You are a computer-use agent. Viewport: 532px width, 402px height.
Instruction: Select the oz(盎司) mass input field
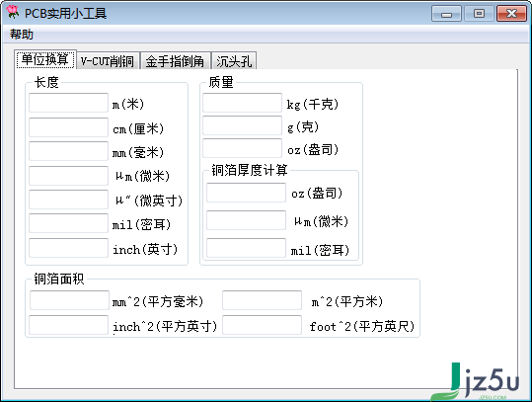click(242, 148)
